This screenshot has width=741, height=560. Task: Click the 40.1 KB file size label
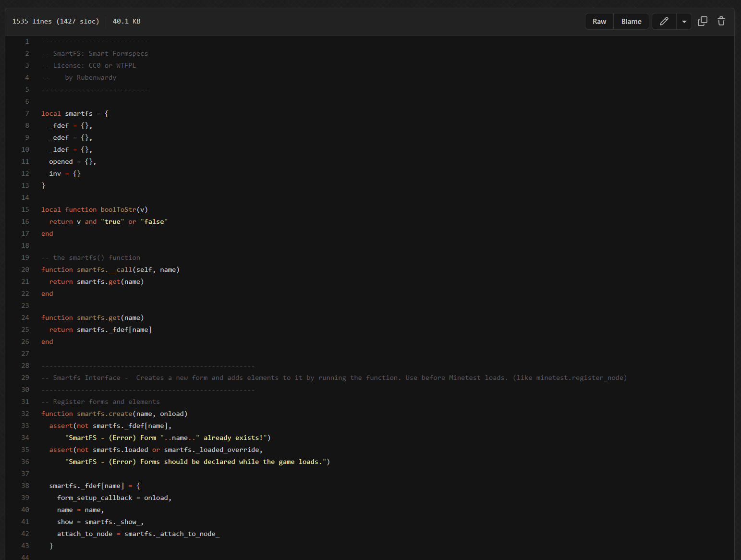pos(126,22)
